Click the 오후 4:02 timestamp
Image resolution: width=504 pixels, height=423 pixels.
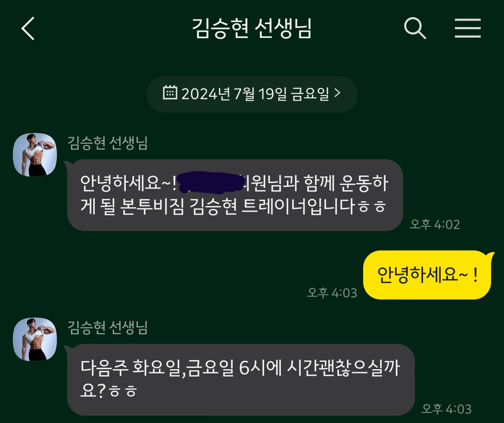coord(435,225)
